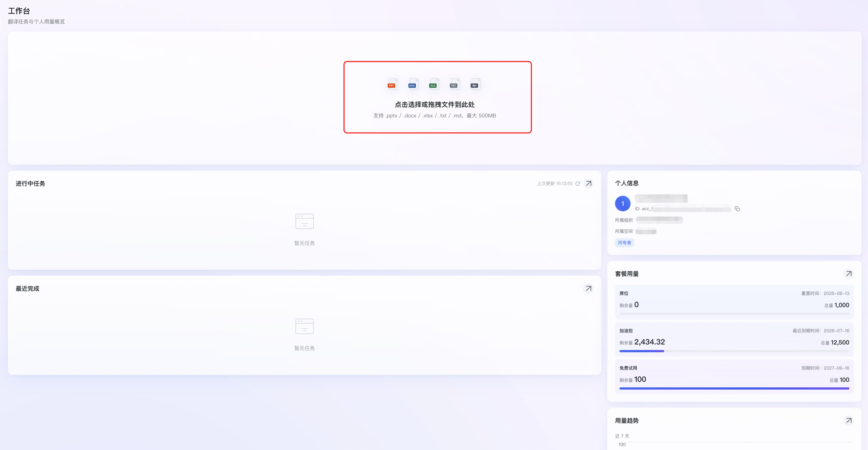Viewport: 868px width, 450px height.
Task: Click the XLS file type icon
Action: coord(434,84)
